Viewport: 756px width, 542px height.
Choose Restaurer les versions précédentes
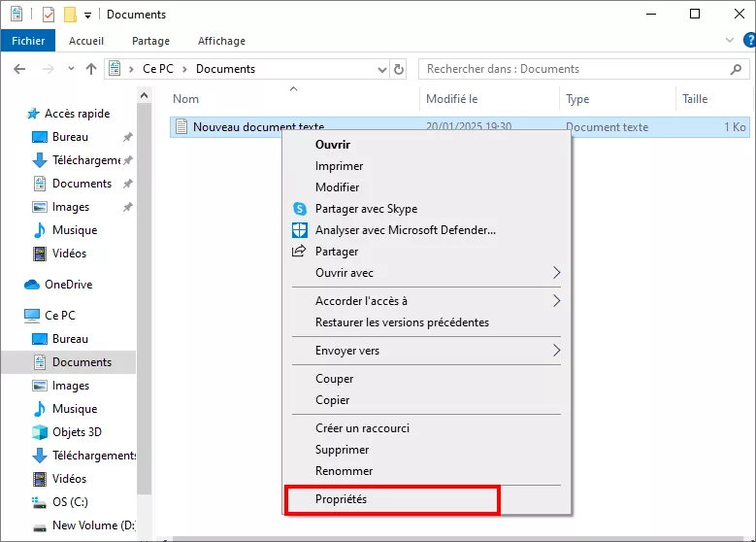pyautogui.click(x=427, y=322)
